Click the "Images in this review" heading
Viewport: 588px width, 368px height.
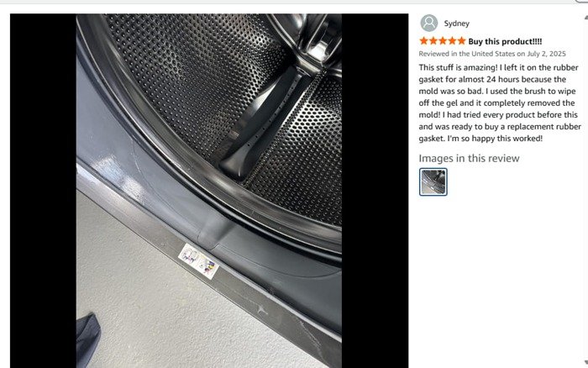[469, 158]
